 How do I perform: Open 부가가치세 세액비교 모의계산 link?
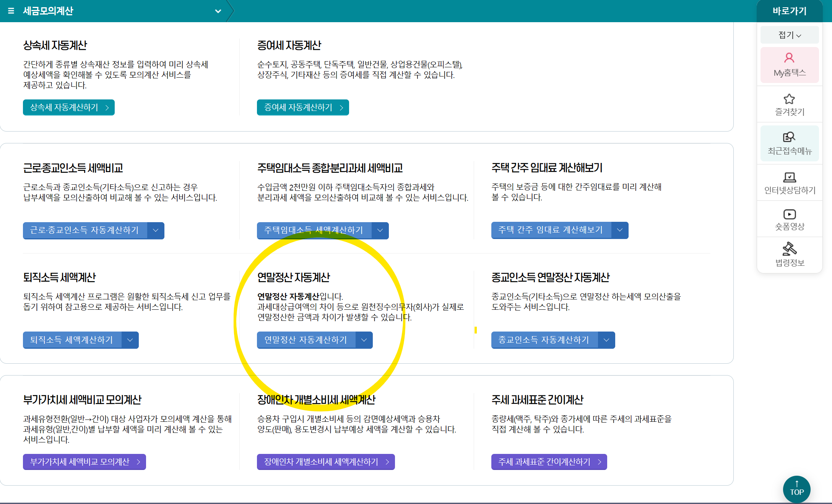point(84,462)
